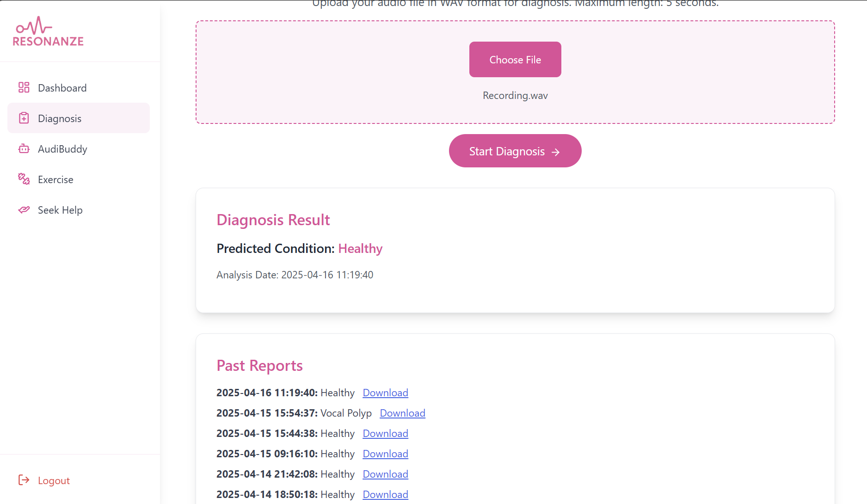Open the AudiBuddy menu item
This screenshot has height=504, width=867.
point(79,149)
